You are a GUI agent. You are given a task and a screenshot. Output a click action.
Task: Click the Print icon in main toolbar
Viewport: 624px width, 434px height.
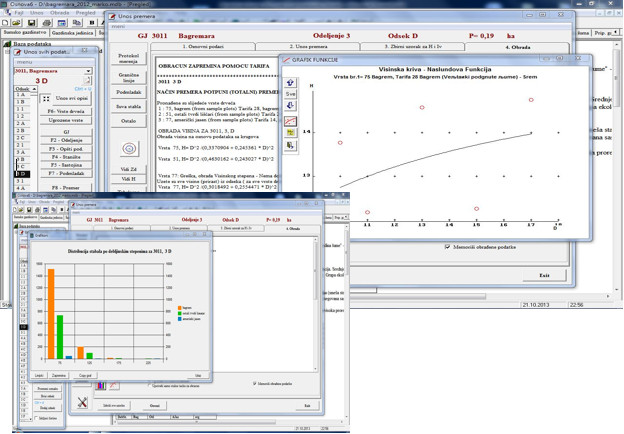point(47,23)
